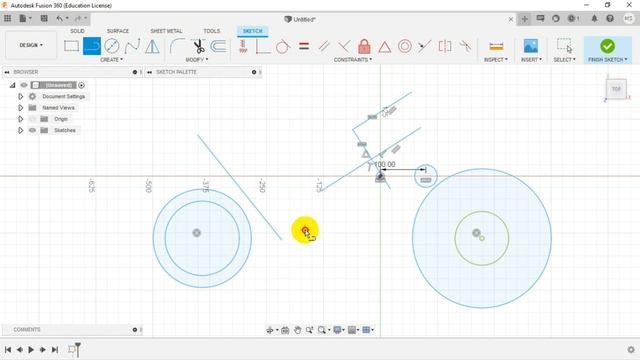Select the Offset tool
The image size is (640, 360).
point(219,46)
